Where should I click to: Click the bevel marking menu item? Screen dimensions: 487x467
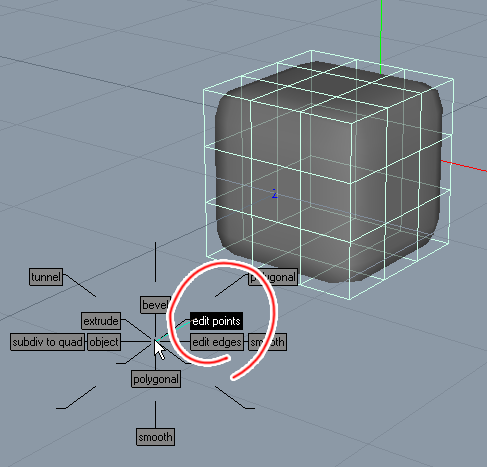click(155, 305)
